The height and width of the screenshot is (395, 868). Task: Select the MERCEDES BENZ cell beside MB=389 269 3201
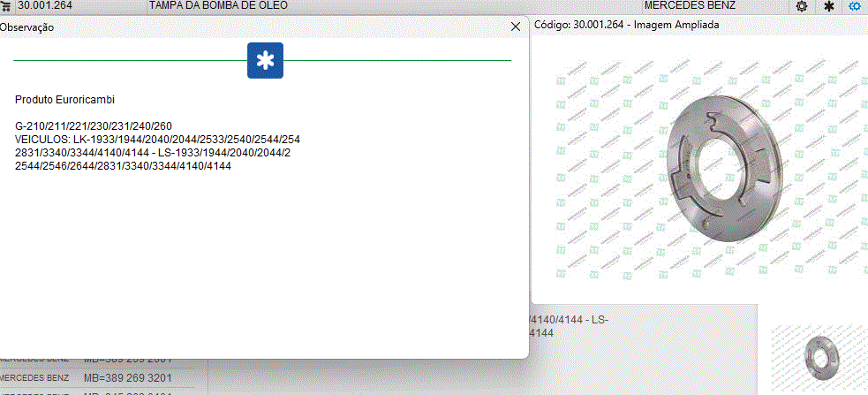[35, 376]
